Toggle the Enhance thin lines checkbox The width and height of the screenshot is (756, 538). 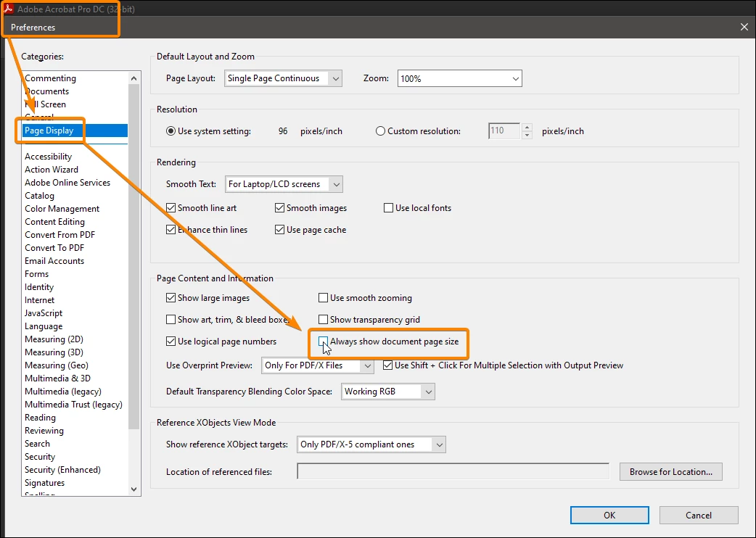click(x=170, y=230)
